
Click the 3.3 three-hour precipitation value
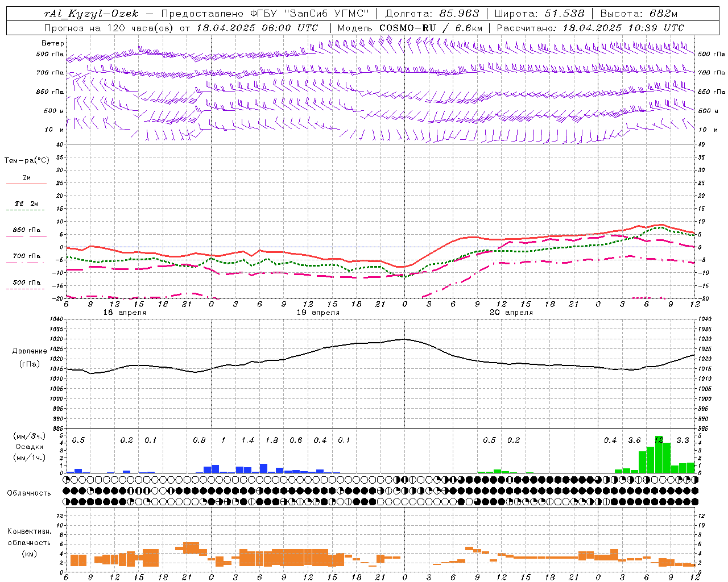click(x=682, y=440)
